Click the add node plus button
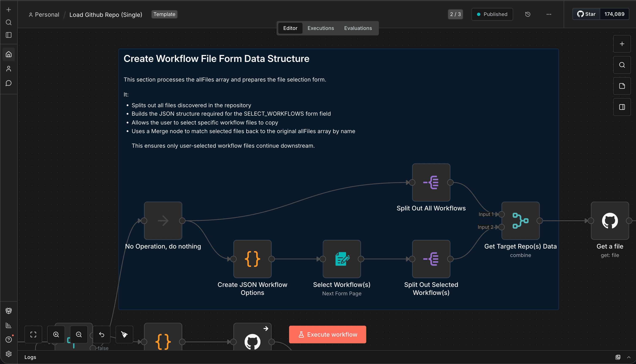The height and width of the screenshot is (364, 636). pos(622,44)
